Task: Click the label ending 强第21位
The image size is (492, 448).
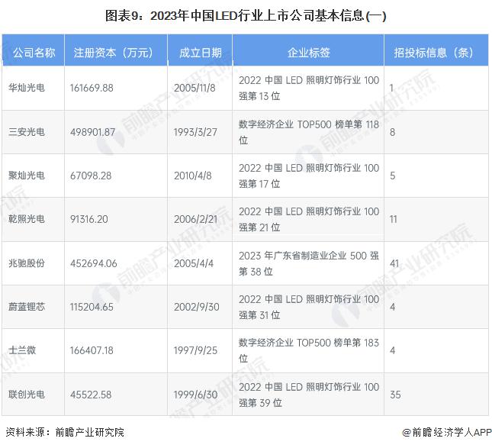Action: [x=309, y=219]
